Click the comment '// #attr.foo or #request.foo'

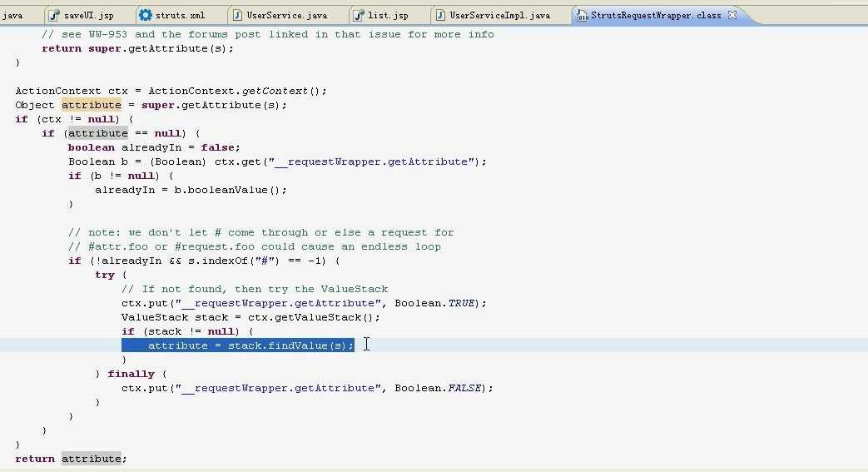click(254, 246)
